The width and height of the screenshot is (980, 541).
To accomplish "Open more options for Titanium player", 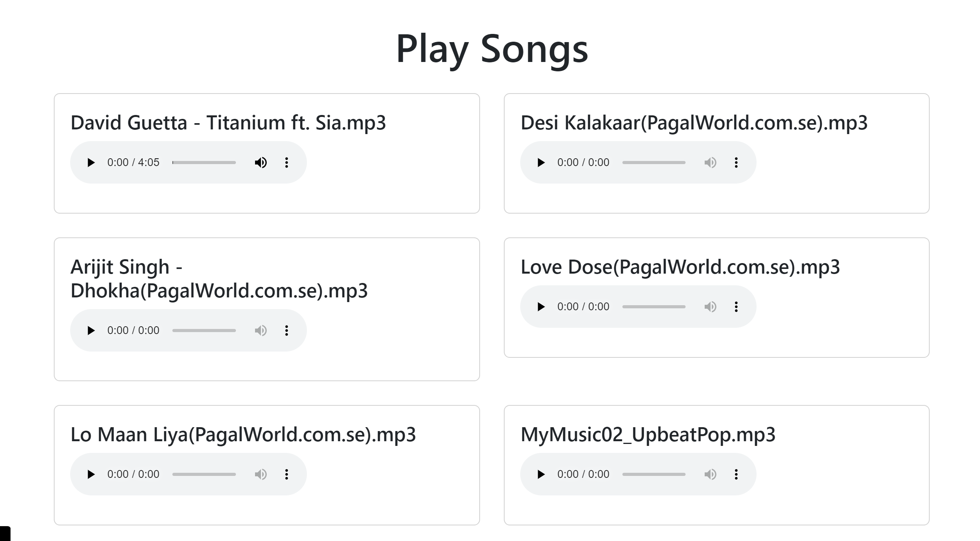I will tap(287, 163).
